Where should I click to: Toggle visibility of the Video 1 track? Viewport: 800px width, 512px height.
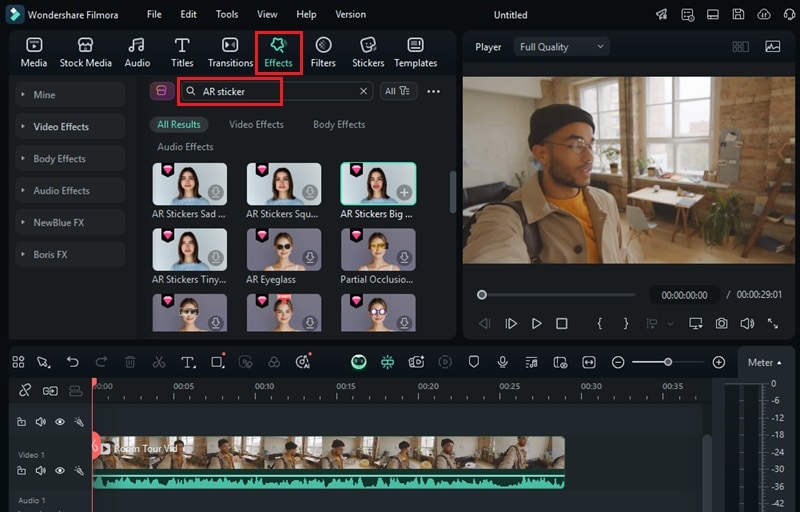(x=60, y=470)
